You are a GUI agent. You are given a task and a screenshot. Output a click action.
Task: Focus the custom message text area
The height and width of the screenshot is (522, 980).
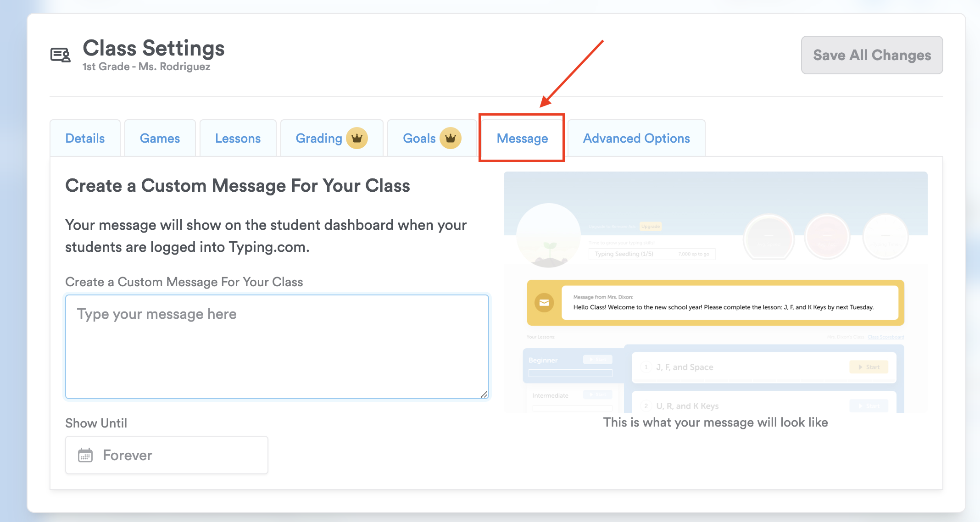coord(277,347)
